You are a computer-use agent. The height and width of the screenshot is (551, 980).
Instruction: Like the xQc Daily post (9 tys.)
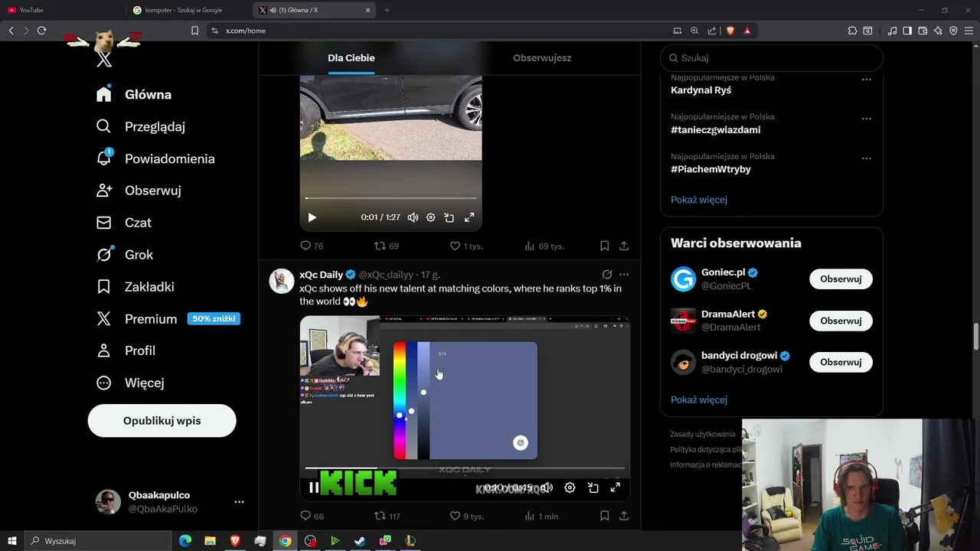tap(455, 516)
